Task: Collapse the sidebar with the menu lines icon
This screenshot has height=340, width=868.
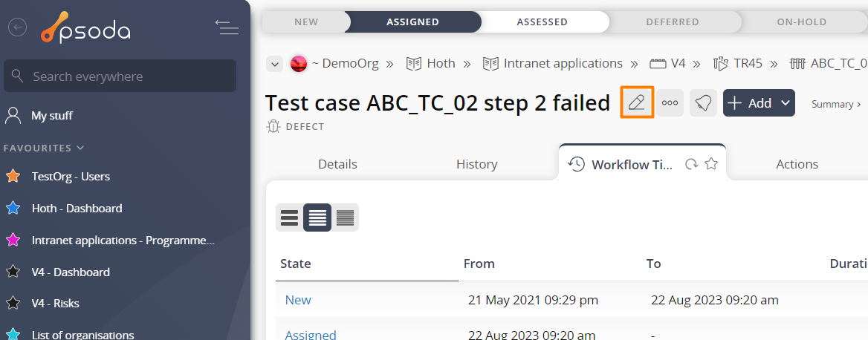Action: [227, 27]
